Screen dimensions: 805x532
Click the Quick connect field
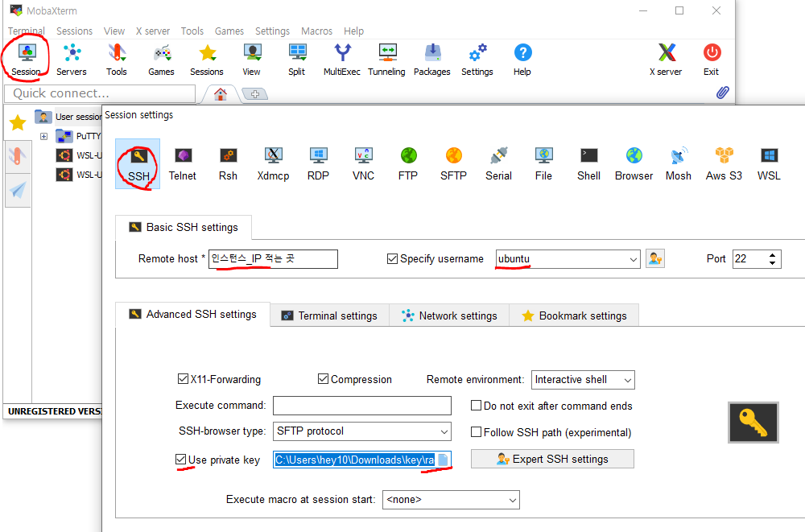[100, 93]
